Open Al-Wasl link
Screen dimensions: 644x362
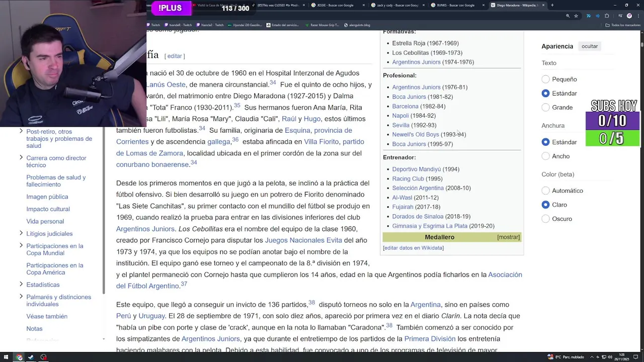coord(402,198)
